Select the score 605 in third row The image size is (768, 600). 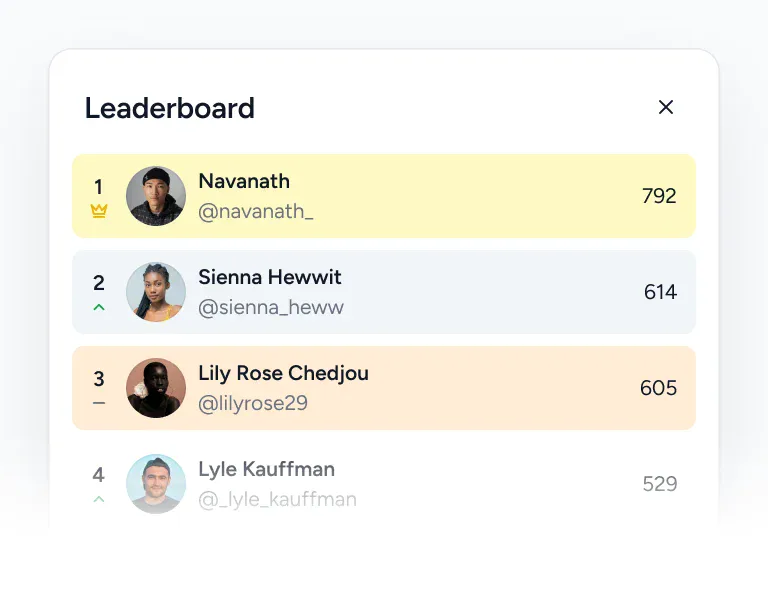(658, 388)
